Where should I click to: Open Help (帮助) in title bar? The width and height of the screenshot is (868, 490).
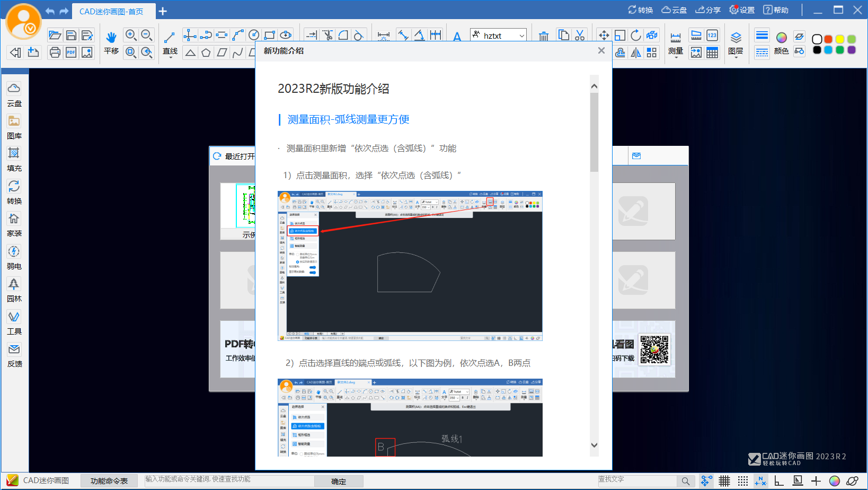776,10
